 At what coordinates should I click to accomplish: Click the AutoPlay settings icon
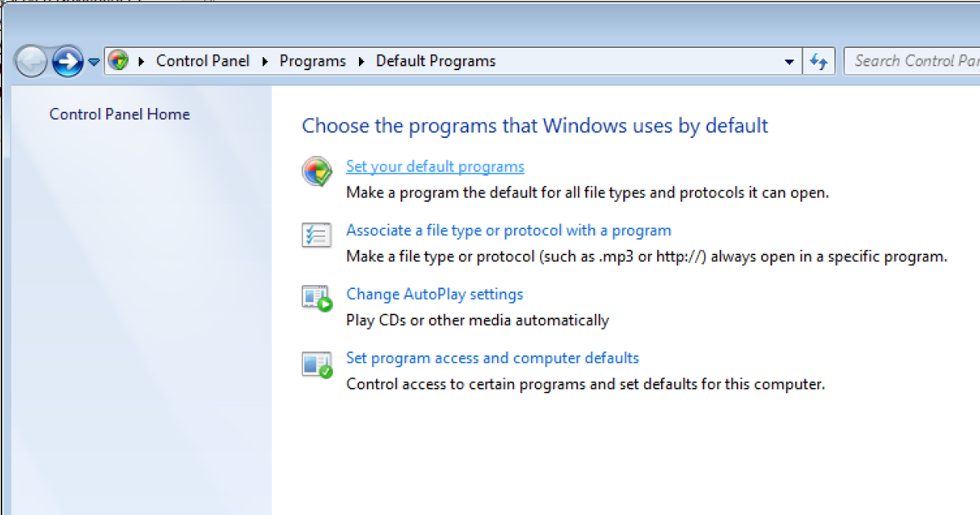pyautogui.click(x=317, y=298)
